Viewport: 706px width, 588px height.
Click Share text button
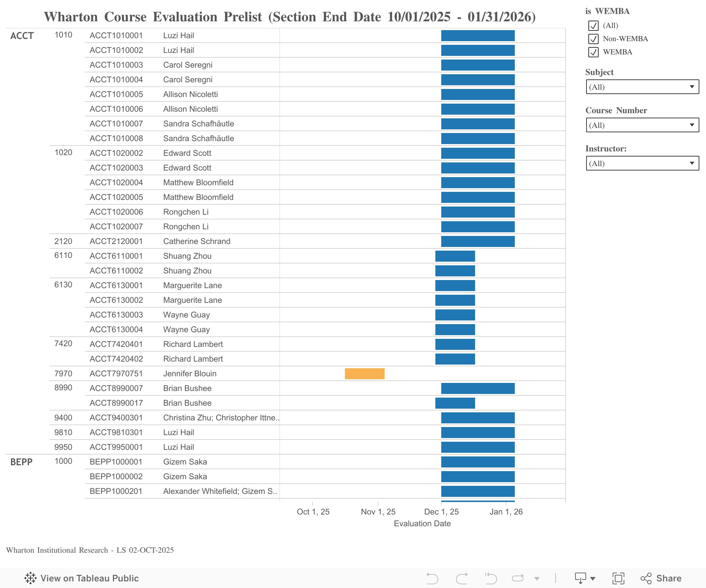coord(668,578)
